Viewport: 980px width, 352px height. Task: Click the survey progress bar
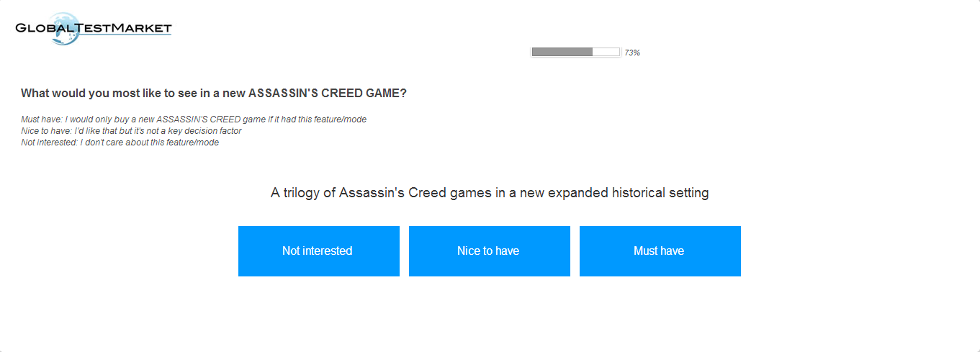575,52
